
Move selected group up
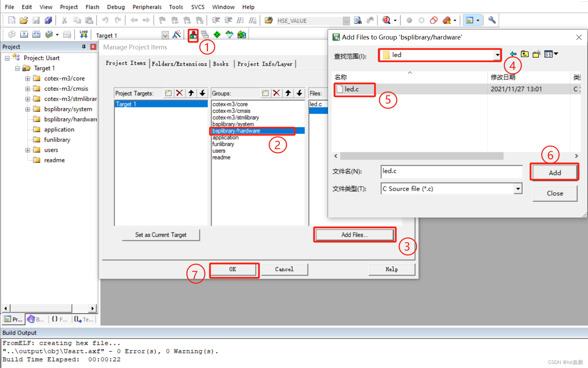(288, 93)
